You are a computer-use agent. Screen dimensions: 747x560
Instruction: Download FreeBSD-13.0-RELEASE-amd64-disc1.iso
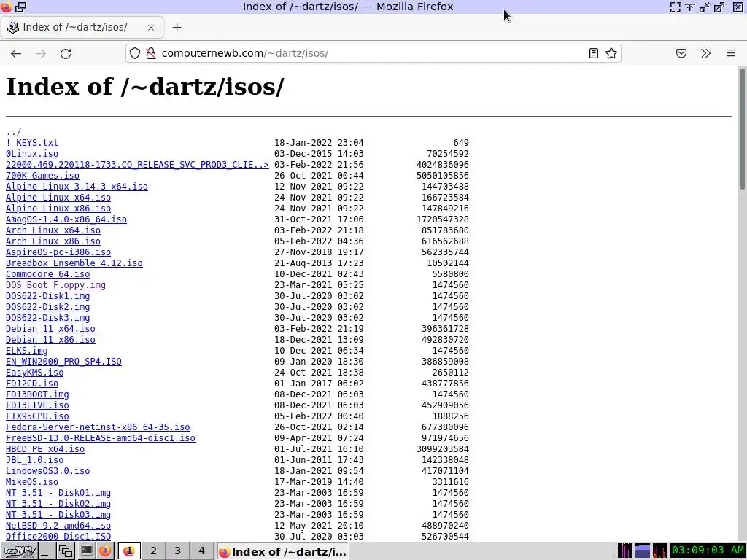pyautogui.click(x=101, y=438)
